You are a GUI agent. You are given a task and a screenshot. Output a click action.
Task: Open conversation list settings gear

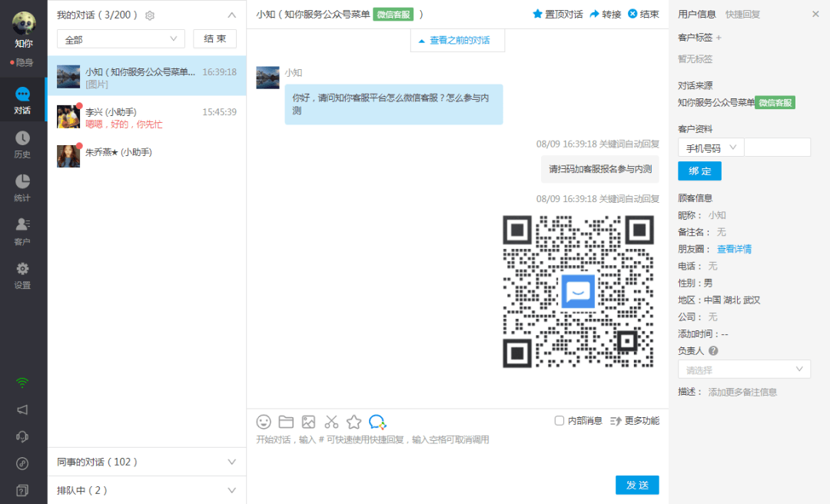point(150,16)
